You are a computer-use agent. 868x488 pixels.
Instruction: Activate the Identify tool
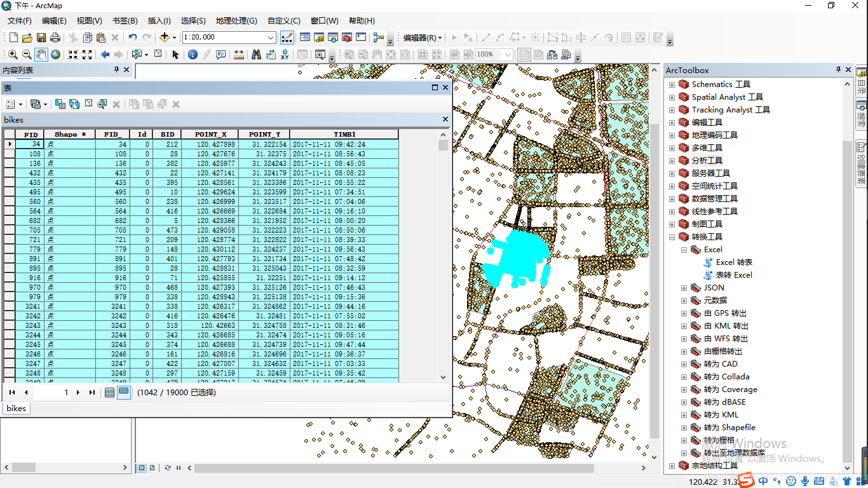[x=193, y=55]
